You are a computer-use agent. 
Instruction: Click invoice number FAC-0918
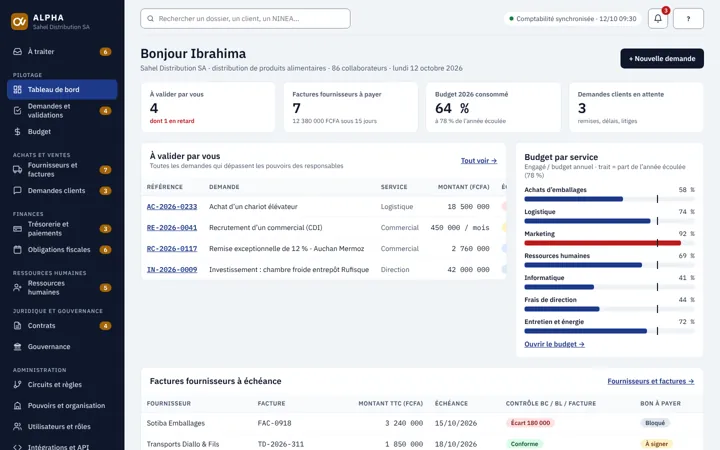point(274,423)
